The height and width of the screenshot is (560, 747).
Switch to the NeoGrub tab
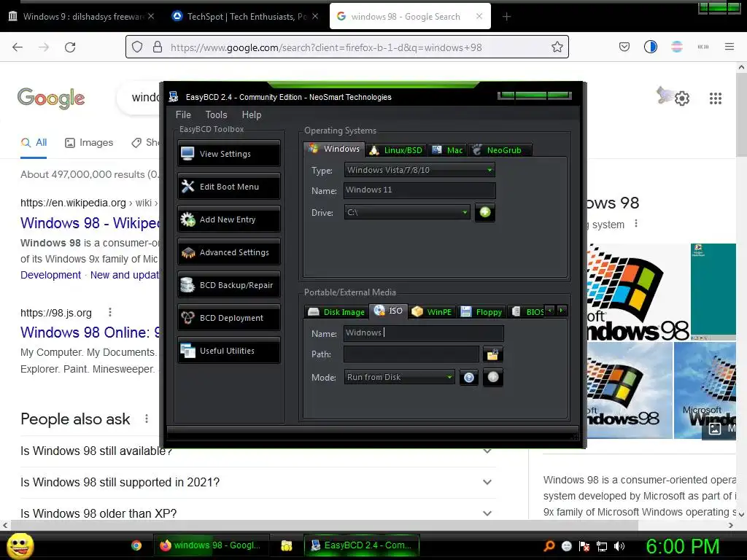(499, 150)
